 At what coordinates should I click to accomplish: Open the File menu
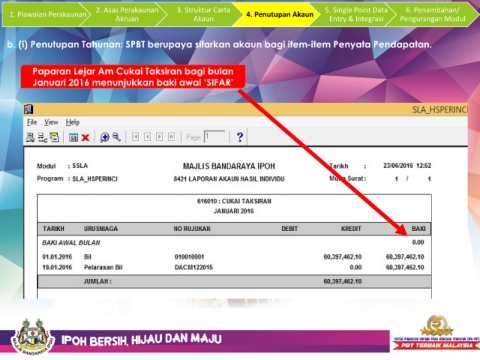(x=32, y=122)
